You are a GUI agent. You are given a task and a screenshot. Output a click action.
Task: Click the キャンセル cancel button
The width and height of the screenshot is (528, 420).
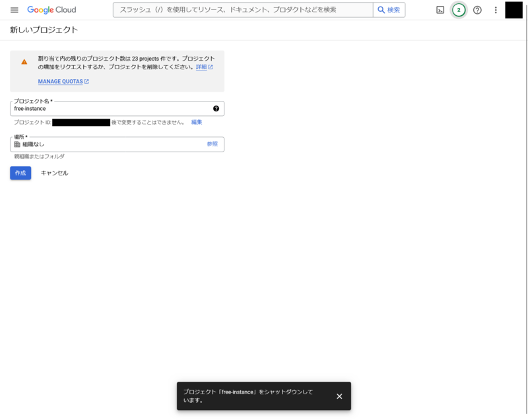point(55,173)
